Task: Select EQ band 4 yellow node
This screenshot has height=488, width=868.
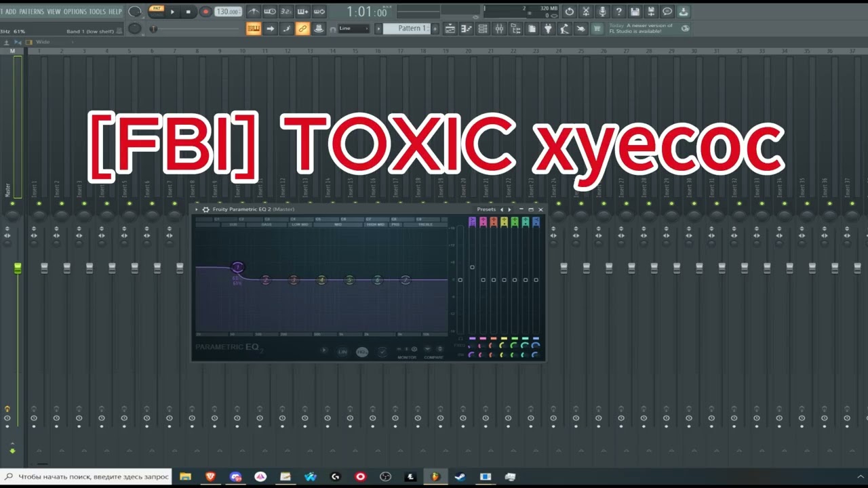Action: click(x=321, y=280)
